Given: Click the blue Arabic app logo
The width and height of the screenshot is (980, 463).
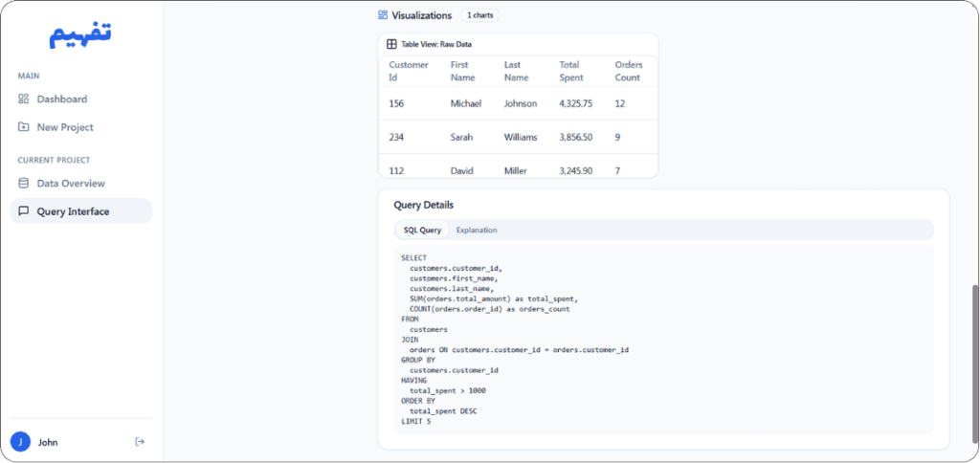Looking at the screenshot, I should (x=81, y=36).
